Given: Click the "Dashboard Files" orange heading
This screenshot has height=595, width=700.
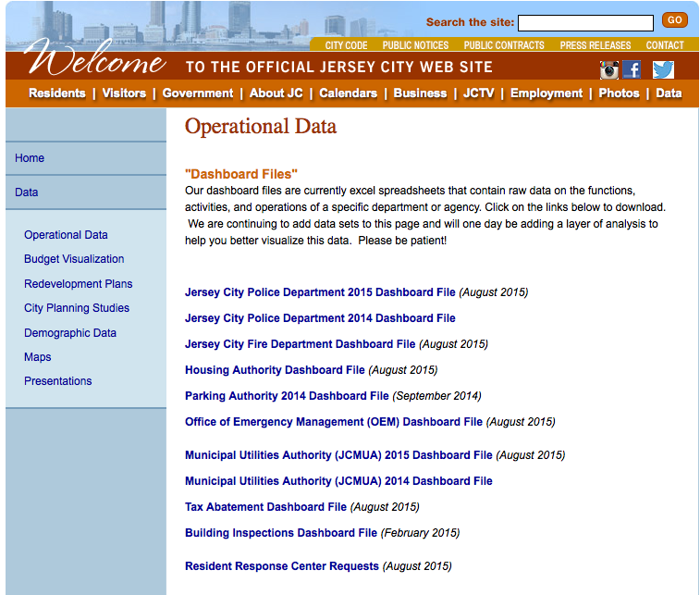Looking at the screenshot, I should pos(241,174).
